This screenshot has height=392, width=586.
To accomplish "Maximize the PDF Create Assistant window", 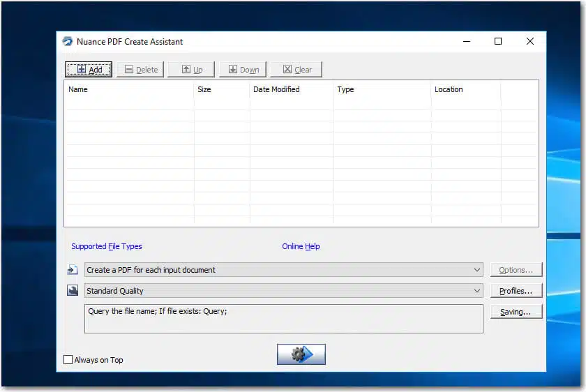I will (x=498, y=41).
